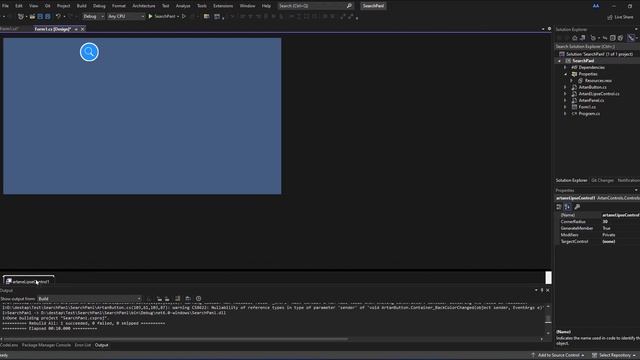Start debugging with the green SearchPanl play button
Screen dimensions: 640x360
pyautogui.click(x=162, y=16)
